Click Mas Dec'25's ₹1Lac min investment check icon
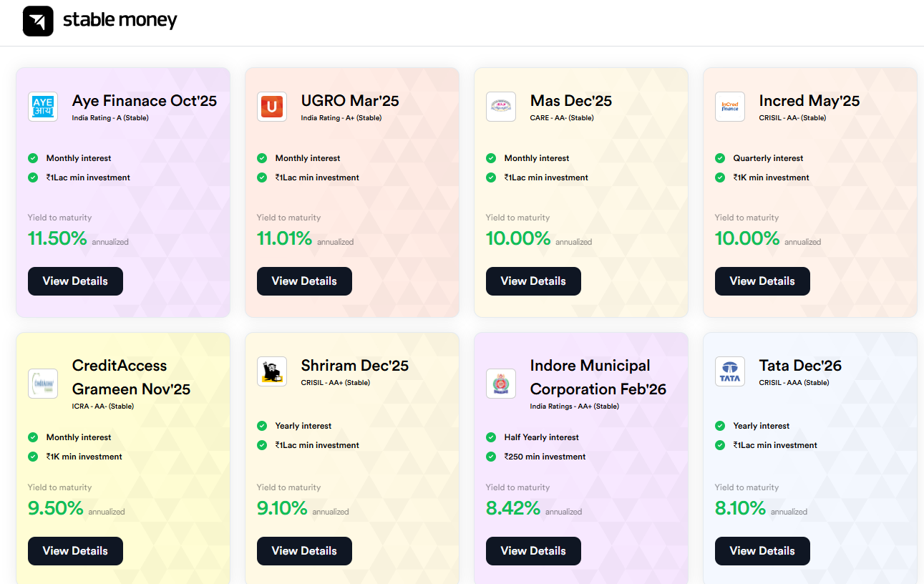 (491, 177)
